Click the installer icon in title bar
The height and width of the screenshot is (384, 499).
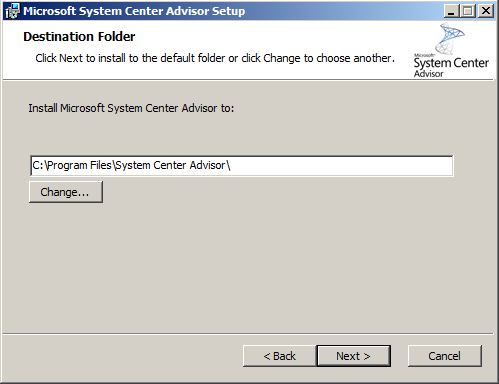tap(13, 11)
